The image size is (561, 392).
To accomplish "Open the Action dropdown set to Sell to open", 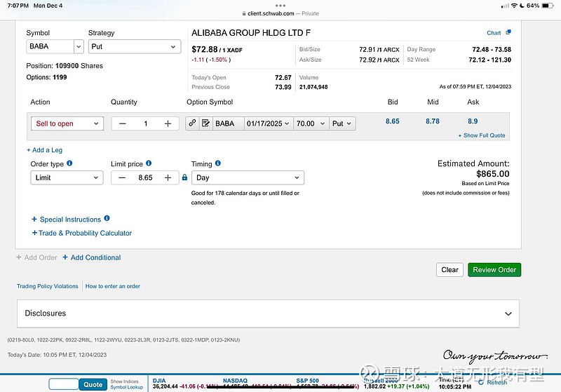I will (x=67, y=123).
